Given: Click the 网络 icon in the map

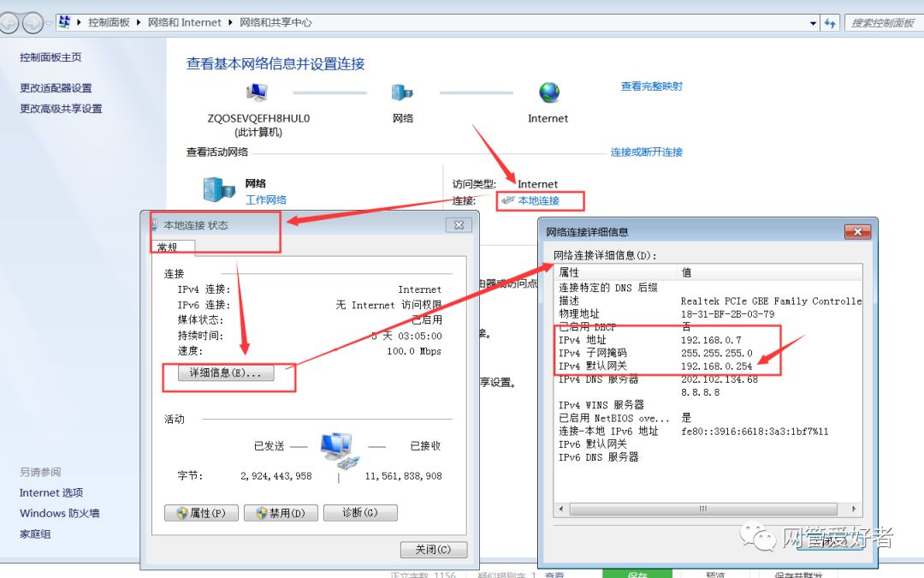Looking at the screenshot, I should point(402,92).
